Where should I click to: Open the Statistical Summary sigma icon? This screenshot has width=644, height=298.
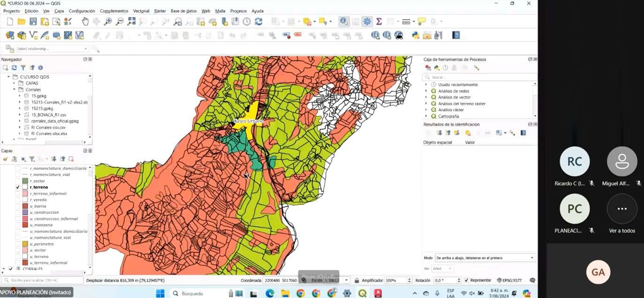pos(379,22)
